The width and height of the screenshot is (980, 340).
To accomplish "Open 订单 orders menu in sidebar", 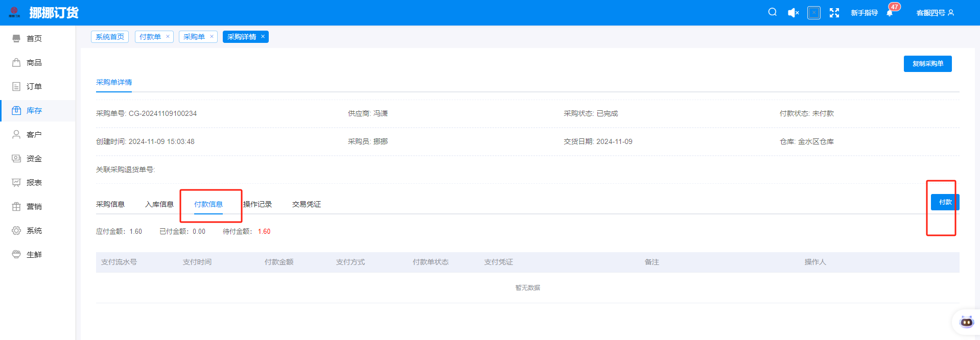I will pos(34,86).
